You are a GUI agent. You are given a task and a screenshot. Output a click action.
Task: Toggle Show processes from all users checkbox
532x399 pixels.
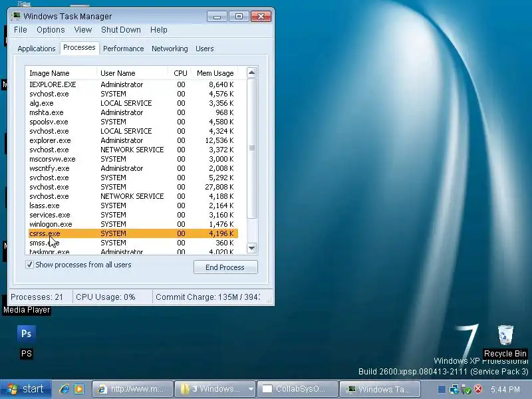coord(29,265)
